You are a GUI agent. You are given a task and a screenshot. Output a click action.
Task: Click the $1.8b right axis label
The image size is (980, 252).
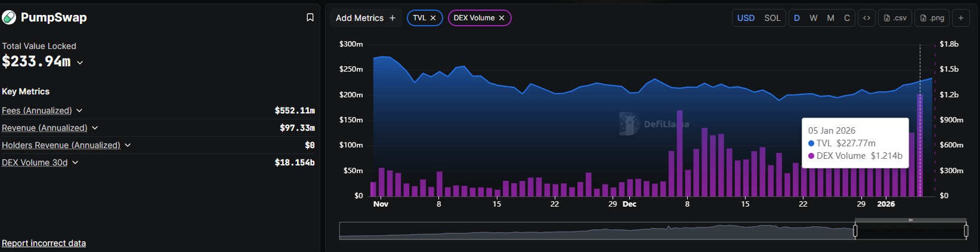[949, 44]
